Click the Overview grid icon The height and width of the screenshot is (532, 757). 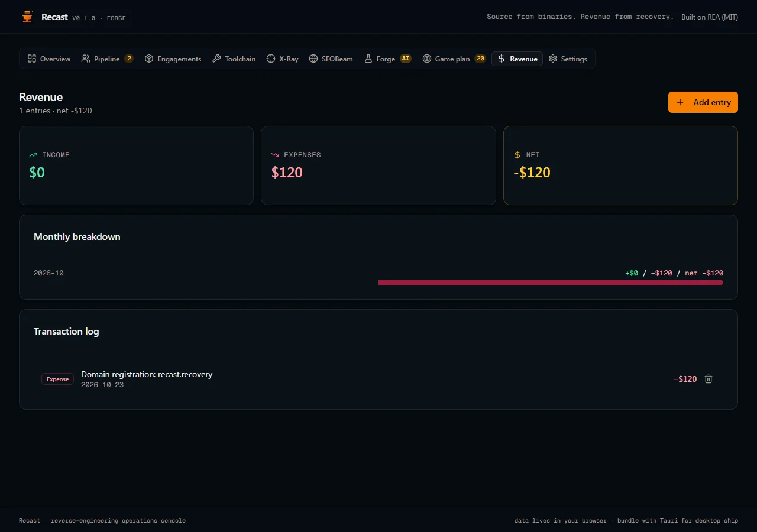32,59
